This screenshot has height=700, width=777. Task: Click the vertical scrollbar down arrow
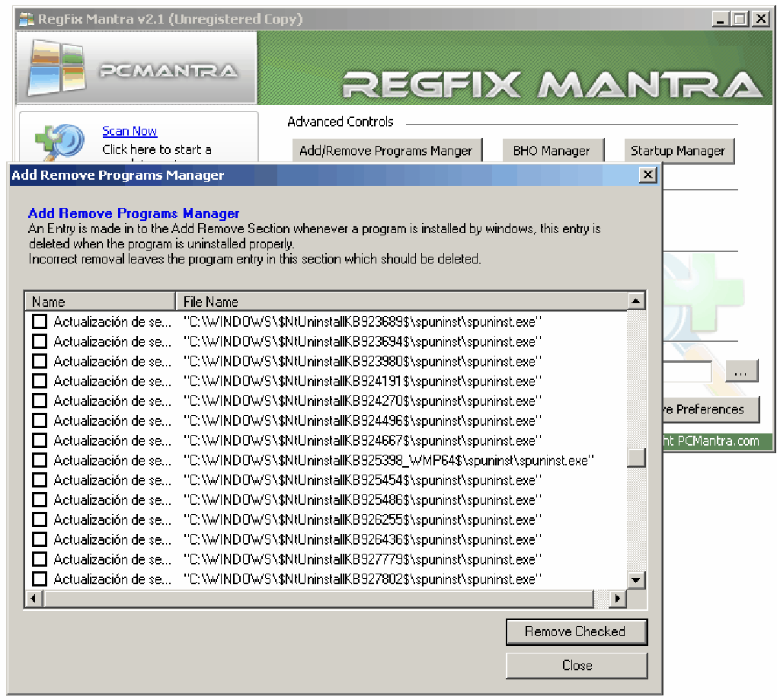pos(636,580)
